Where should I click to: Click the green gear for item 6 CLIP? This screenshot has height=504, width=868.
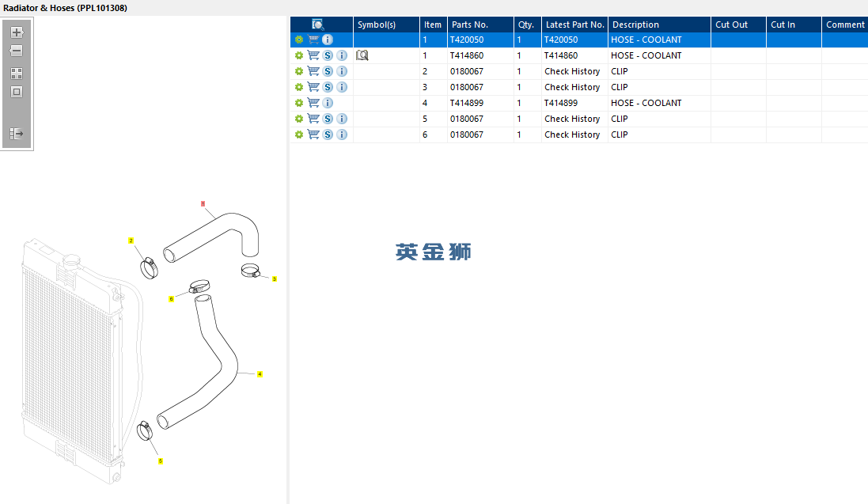pyautogui.click(x=299, y=135)
